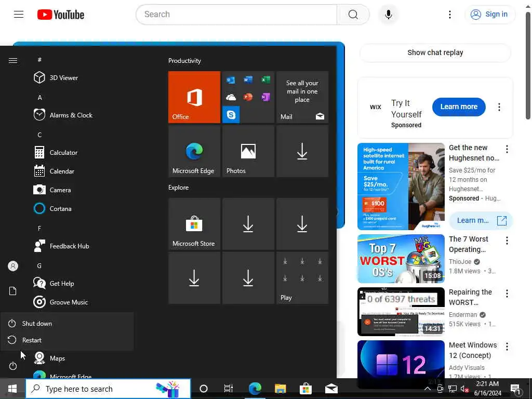Click the Meet Windows 12 (Concept) title

tap(473, 350)
